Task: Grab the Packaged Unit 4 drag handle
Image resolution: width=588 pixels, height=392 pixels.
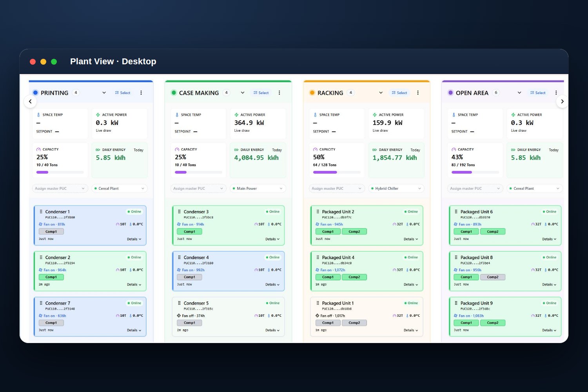Action: 318,258
